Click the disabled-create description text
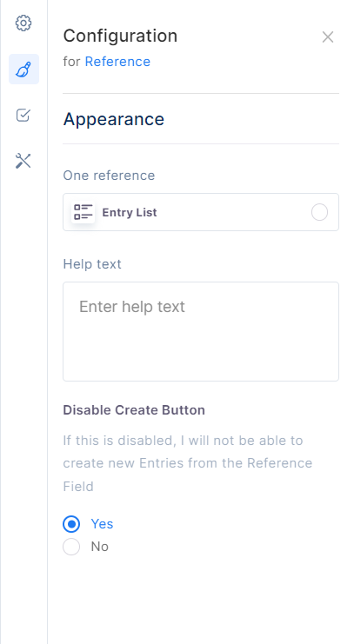 click(188, 463)
